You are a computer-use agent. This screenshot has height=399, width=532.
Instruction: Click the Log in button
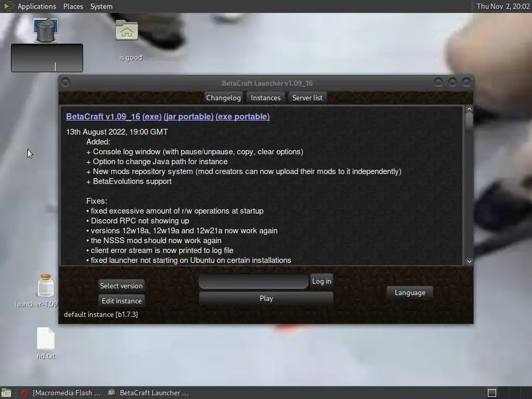[321, 281]
